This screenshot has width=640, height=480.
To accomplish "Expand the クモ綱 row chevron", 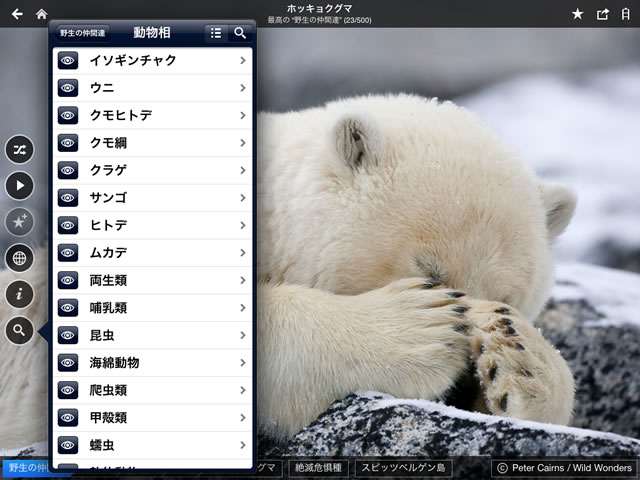I will [x=243, y=143].
